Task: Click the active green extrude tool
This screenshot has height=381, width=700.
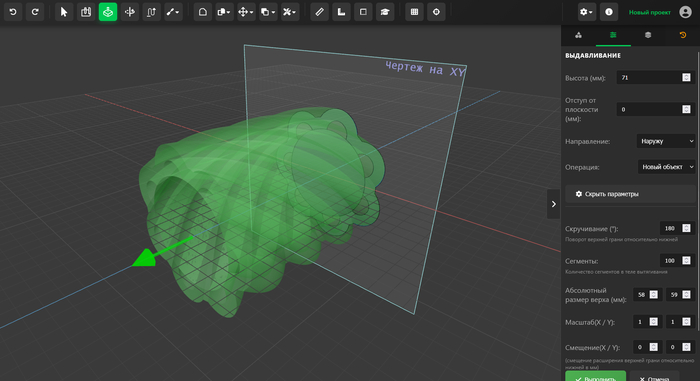Action: click(x=108, y=12)
